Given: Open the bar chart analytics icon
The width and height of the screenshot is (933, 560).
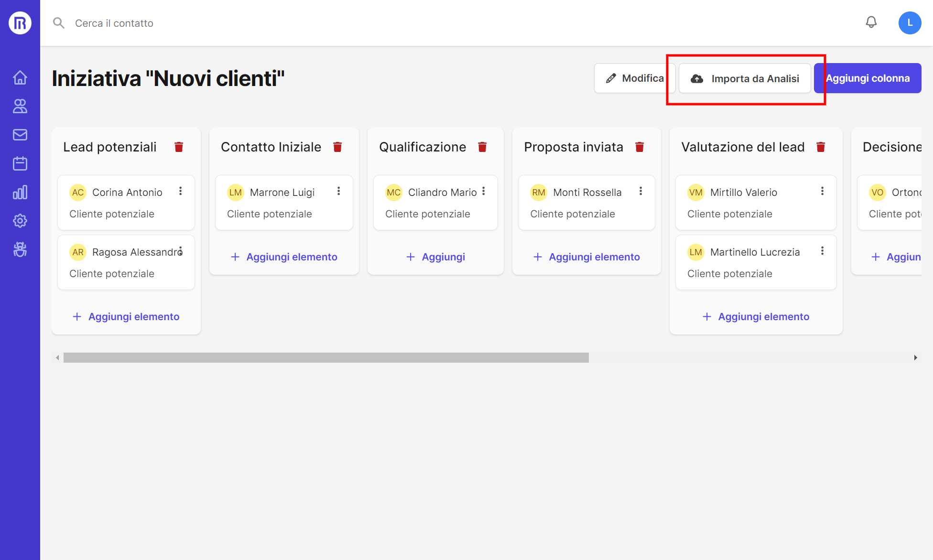Looking at the screenshot, I should click(20, 192).
